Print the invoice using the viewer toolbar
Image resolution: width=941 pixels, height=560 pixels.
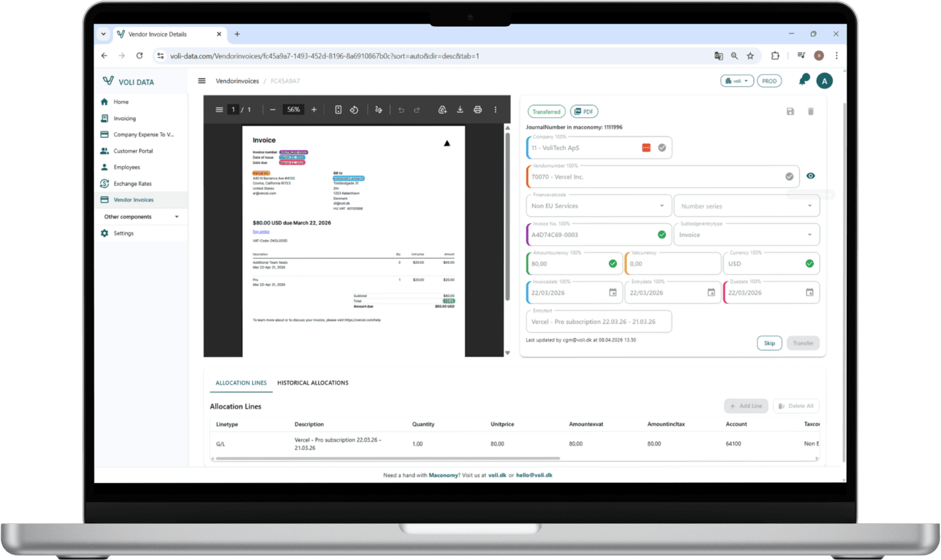tap(478, 109)
